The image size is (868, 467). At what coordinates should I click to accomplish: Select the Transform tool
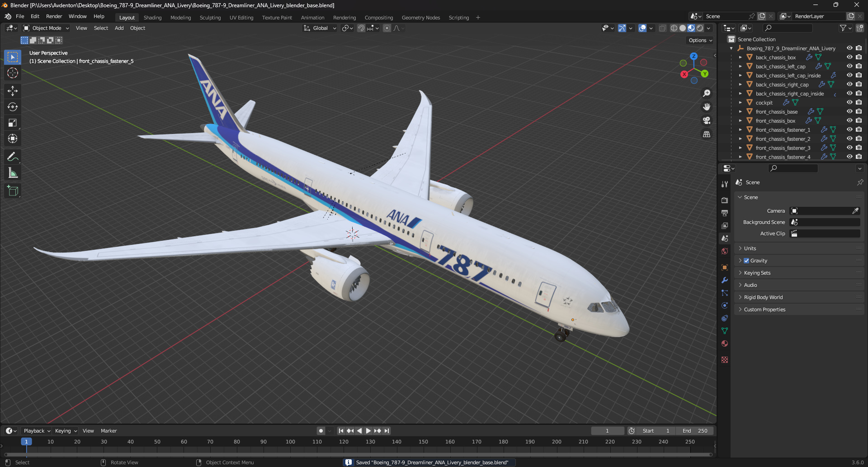click(x=13, y=138)
